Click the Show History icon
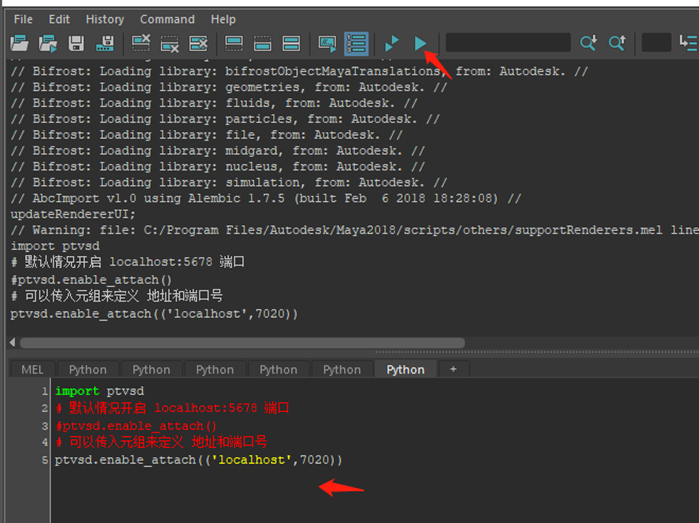 point(234,43)
